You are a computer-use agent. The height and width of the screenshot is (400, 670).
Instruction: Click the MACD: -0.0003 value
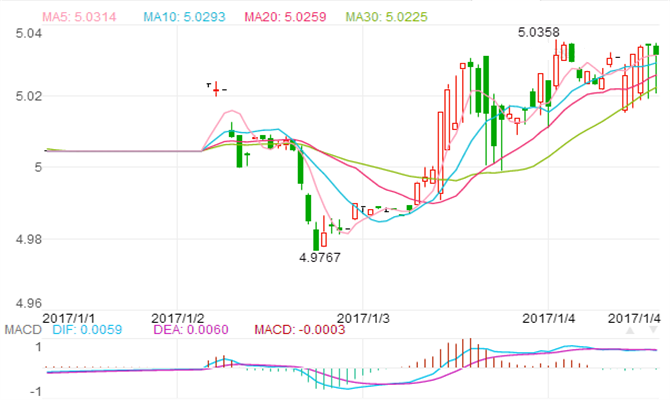300,329
